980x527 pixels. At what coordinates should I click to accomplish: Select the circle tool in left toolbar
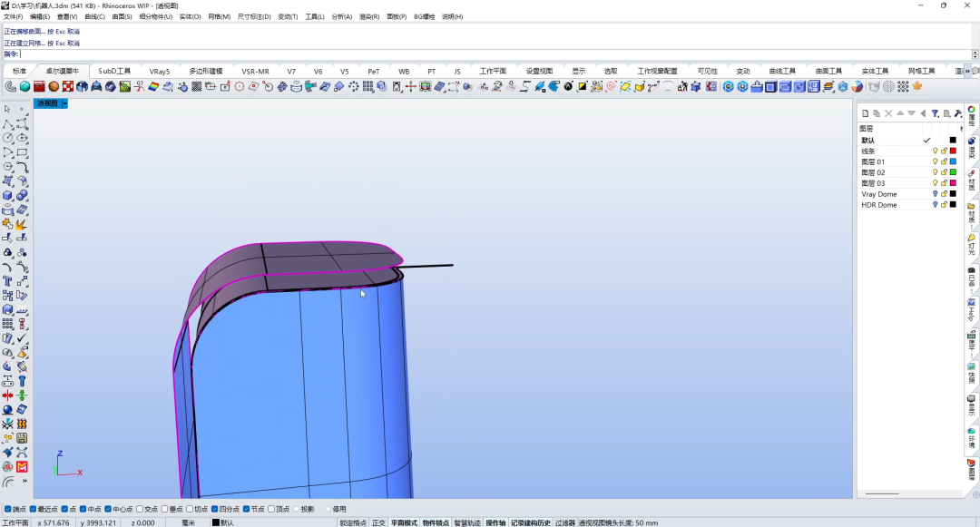(7, 138)
